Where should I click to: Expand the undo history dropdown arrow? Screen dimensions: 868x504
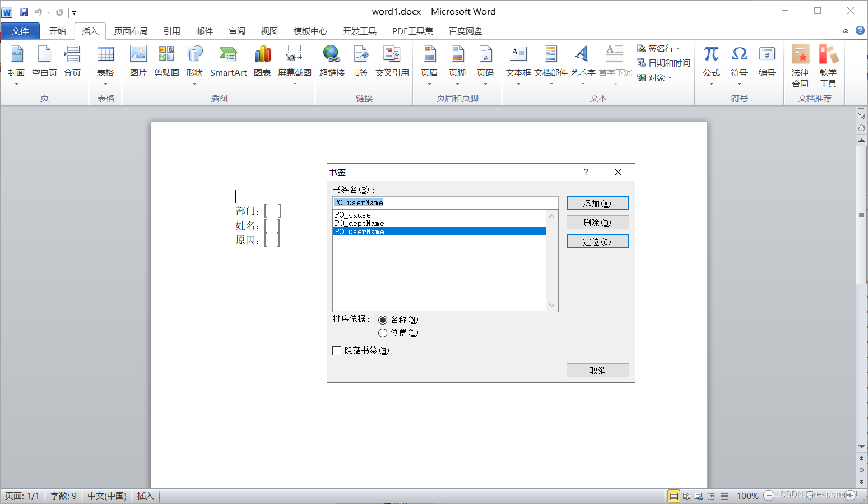point(48,12)
